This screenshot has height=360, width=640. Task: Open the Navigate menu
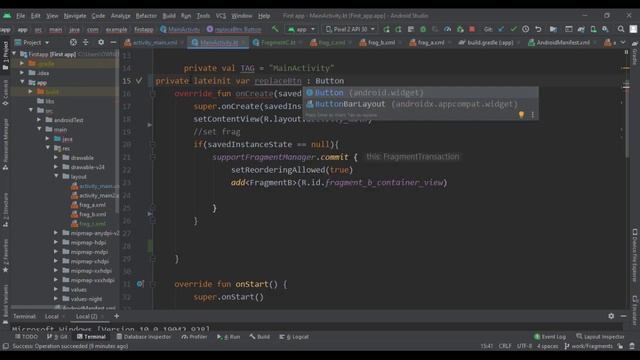75,16
